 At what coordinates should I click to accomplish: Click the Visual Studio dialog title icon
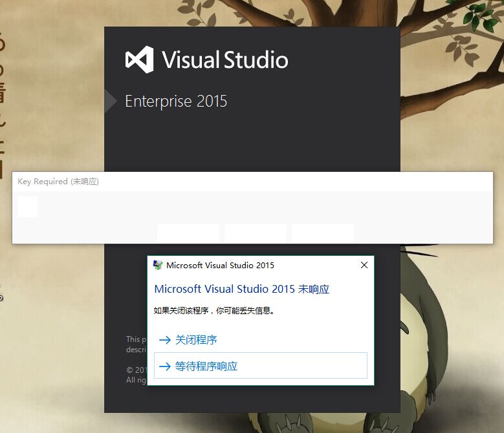157,265
